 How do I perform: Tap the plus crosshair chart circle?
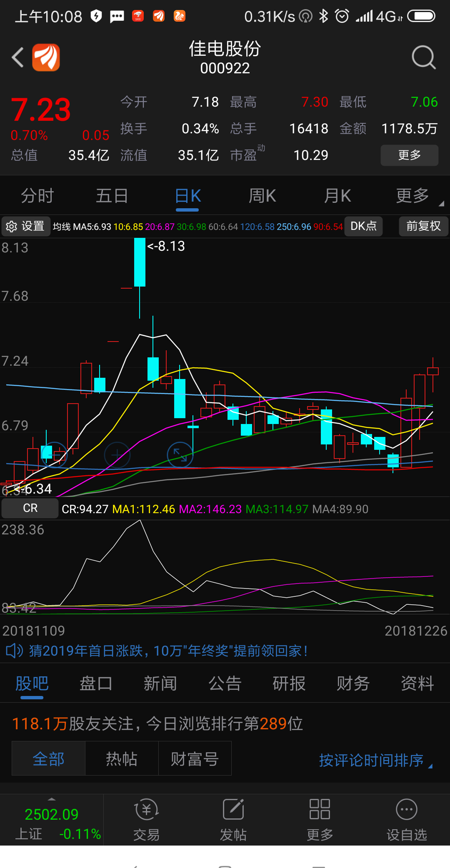click(117, 454)
